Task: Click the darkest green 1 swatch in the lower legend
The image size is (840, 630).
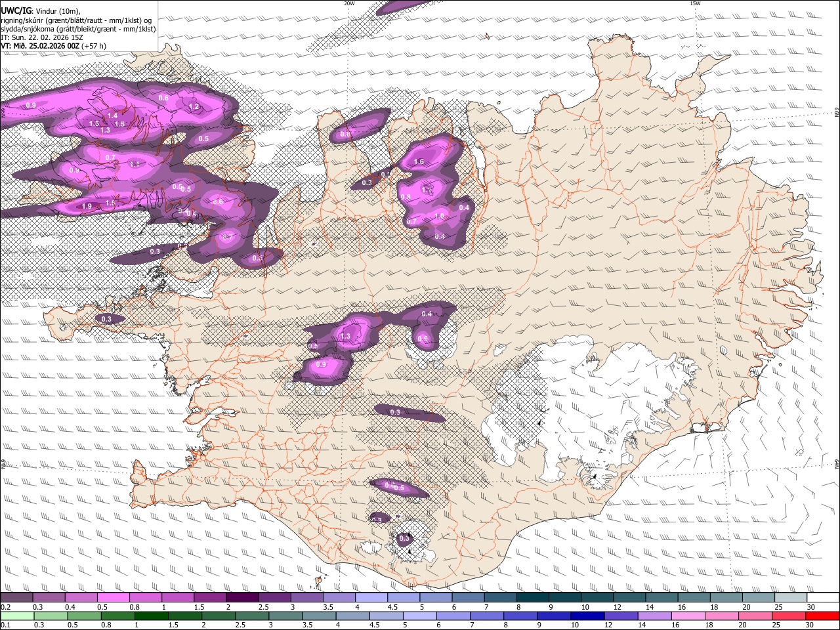Action: pyautogui.click(x=152, y=616)
